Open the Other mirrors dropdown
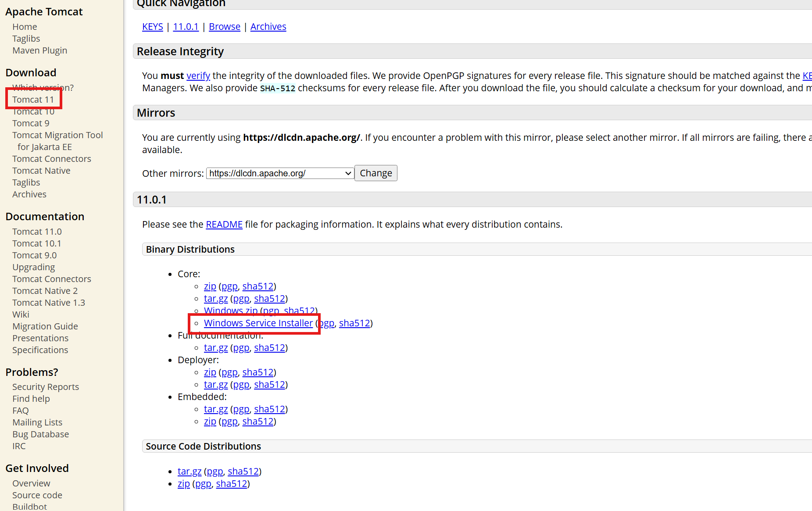The height and width of the screenshot is (511, 812). (280, 173)
